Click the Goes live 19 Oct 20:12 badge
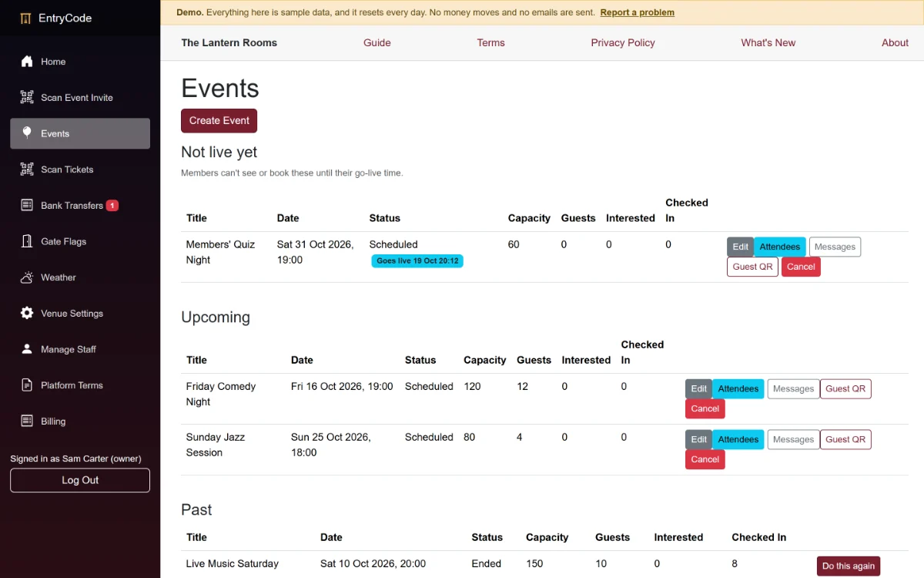The height and width of the screenshot is (578, 924). pyautogui.click(x=417, y=261)
